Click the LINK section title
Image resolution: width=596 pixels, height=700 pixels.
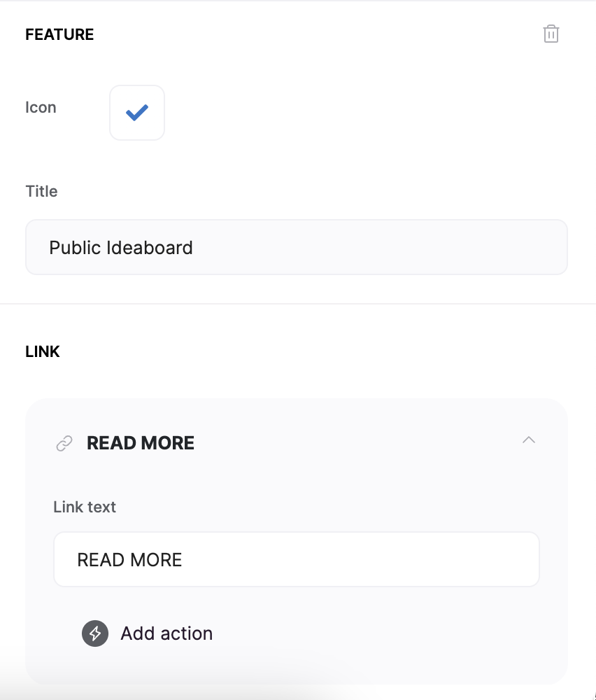point(42,351)
